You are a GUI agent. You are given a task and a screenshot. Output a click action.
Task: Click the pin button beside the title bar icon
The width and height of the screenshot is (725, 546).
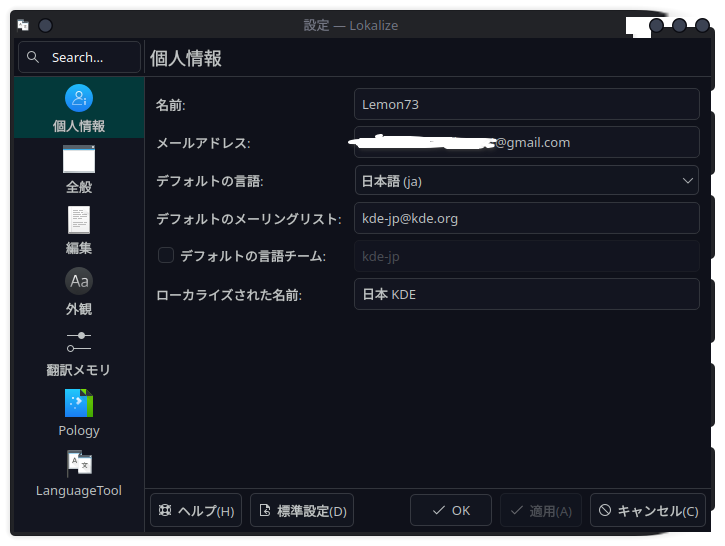coord(45,25)
